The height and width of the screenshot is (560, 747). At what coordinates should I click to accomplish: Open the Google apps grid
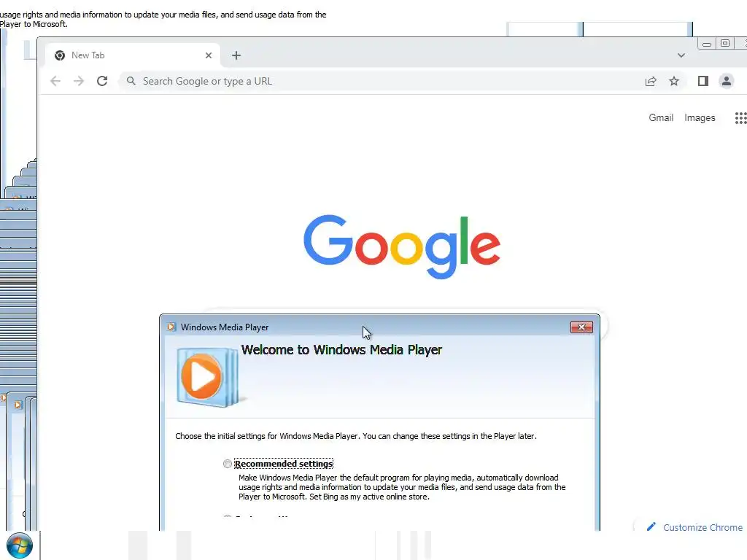pyautogui.click(x=740, y=118)
